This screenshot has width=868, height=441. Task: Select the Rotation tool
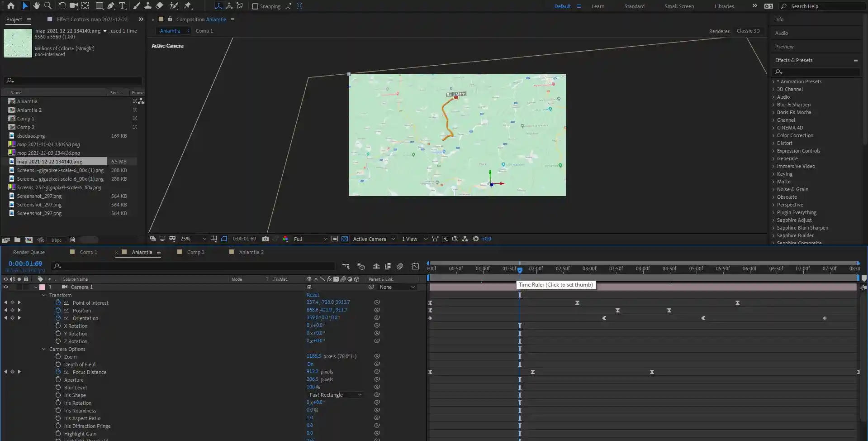[62, 6]
